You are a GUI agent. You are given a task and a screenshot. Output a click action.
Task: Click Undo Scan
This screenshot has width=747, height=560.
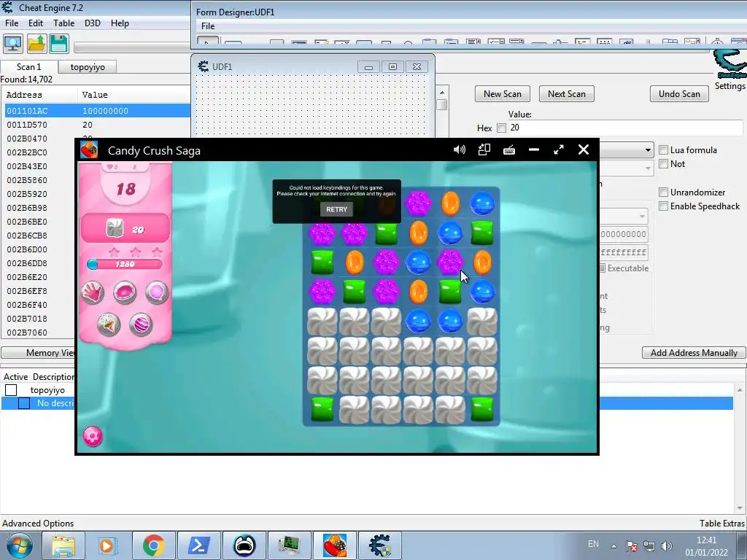[679, 94]
